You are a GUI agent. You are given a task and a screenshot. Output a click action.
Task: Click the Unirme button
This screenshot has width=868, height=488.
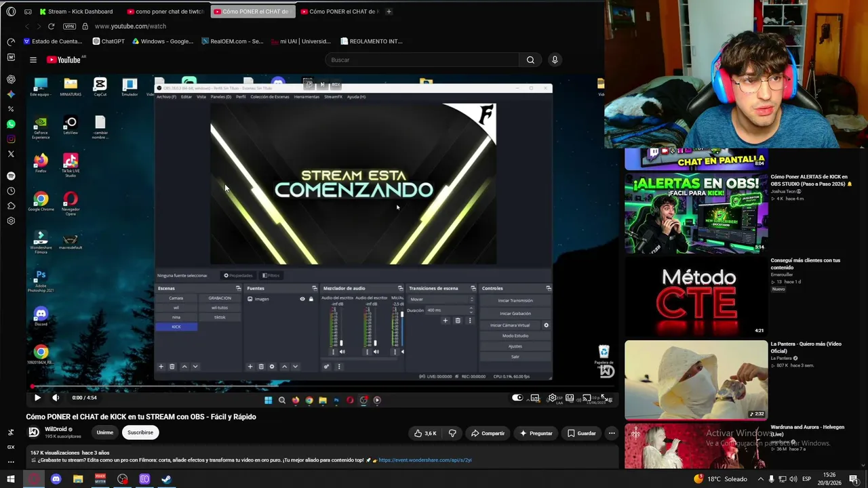(x=105, y=432)
